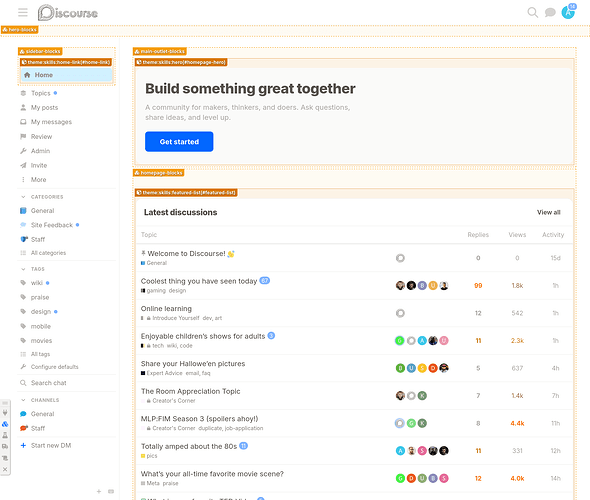Image resolution: width=590 pixels, height=500 pixels.
Task: Click the truck icon in dev toolbar
Action: point(5,447)
